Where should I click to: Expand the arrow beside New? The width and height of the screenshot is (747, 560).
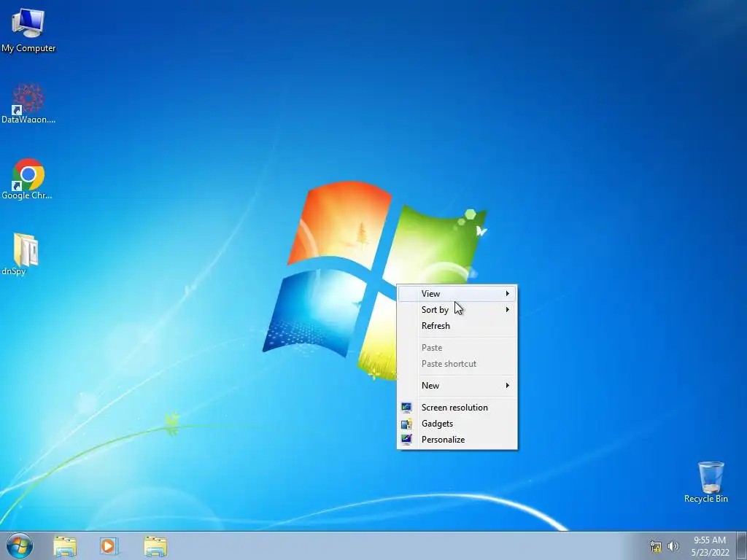tap(508, 385)
